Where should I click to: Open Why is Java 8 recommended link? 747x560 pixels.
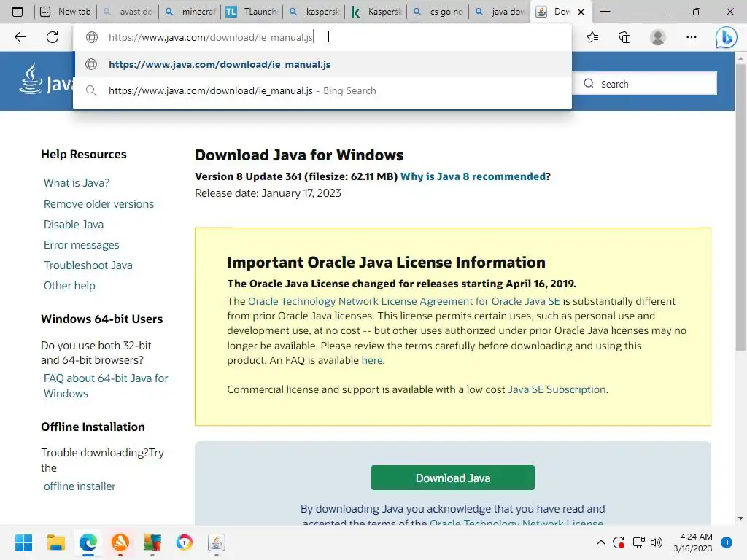coord(473,176)
